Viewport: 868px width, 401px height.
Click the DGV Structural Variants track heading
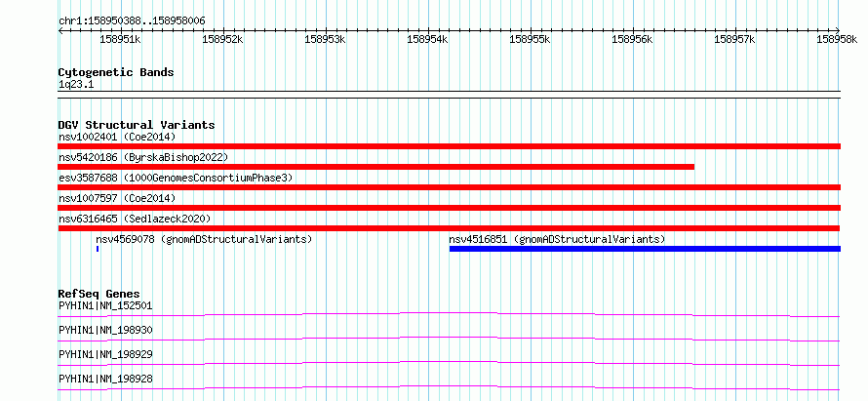click(x=137, y=125)
